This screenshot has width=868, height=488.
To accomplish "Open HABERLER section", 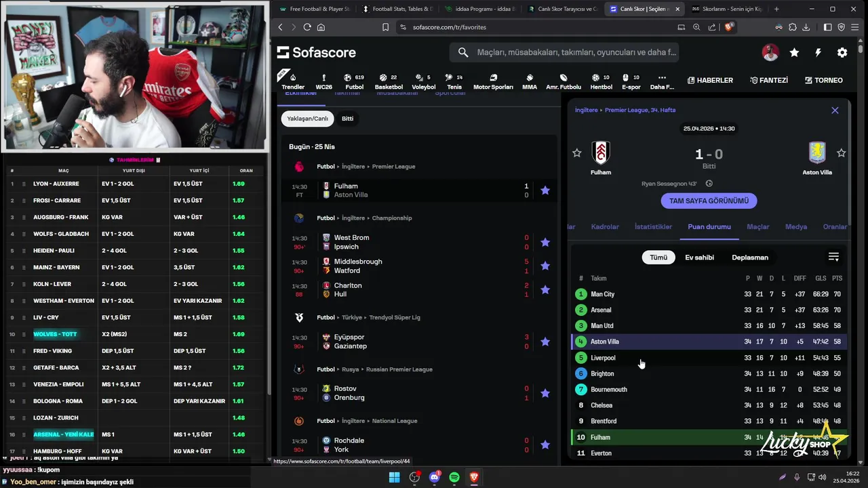I will (710, 80).
